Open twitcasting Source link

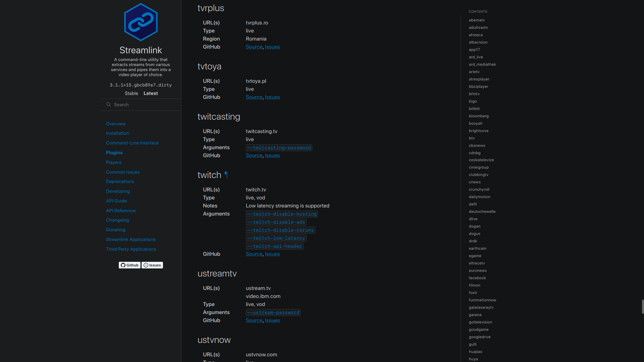(x=254, y=156)
